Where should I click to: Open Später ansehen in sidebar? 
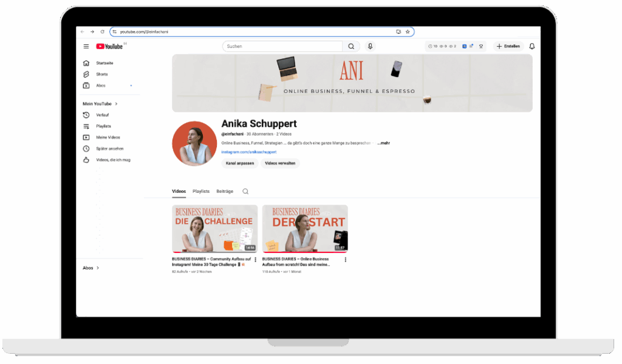tap(109, 149)
